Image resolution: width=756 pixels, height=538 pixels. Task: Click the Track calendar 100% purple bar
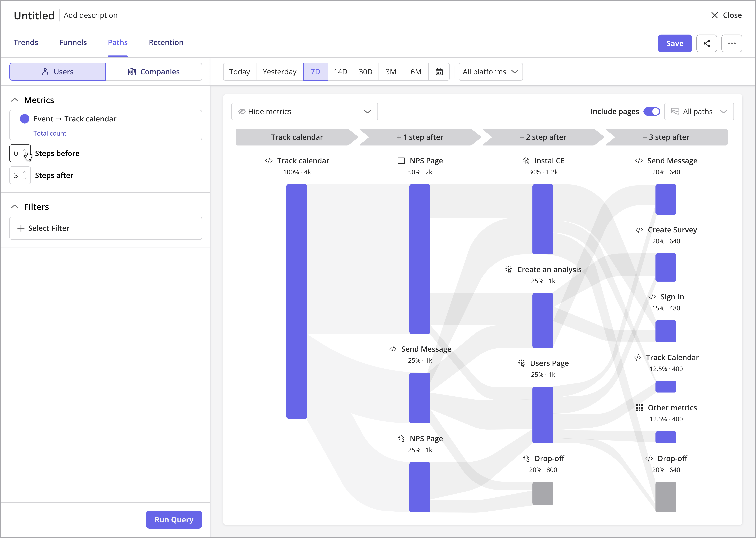pyautogui.click(x=297, y=301)
